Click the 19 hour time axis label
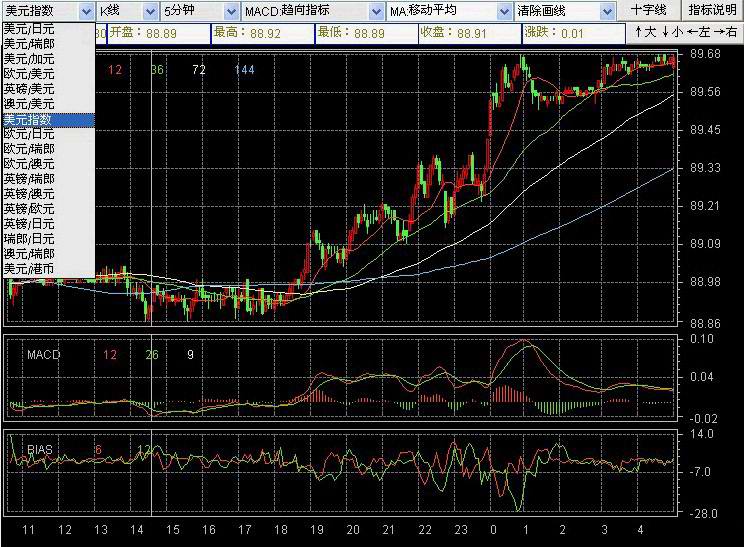Image resolution: width=744 pixels, height=547 pixels. [x=317, y=530]
